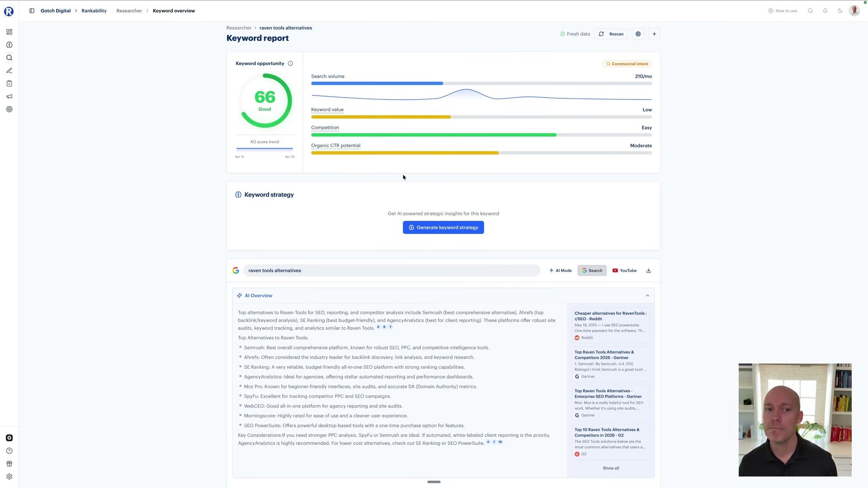
Task: Click the AI Overview sparkle icon
Action: (239, 296)
